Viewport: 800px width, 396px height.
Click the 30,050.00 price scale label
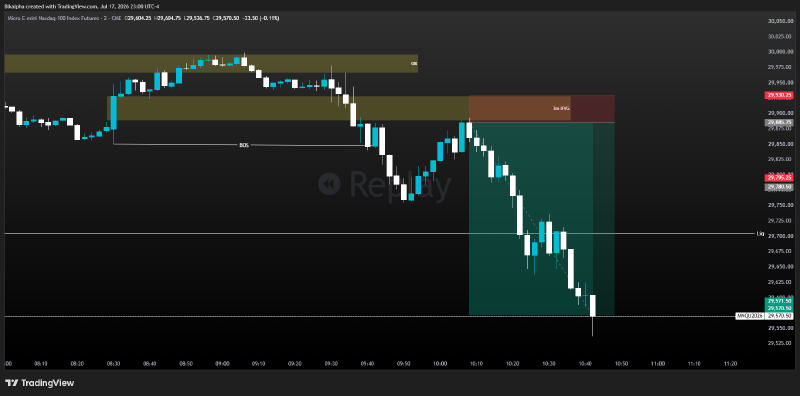(780, 21)
